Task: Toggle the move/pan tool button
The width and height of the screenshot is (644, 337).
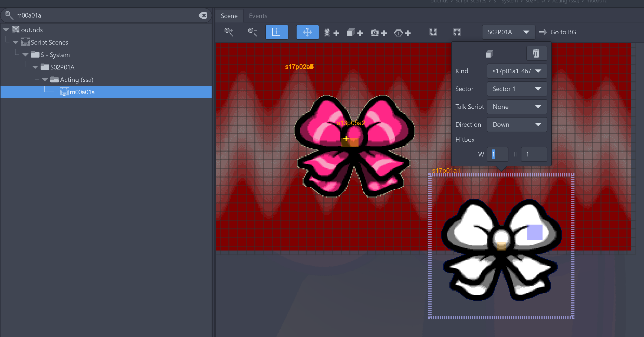Action: tap(307, 32)
